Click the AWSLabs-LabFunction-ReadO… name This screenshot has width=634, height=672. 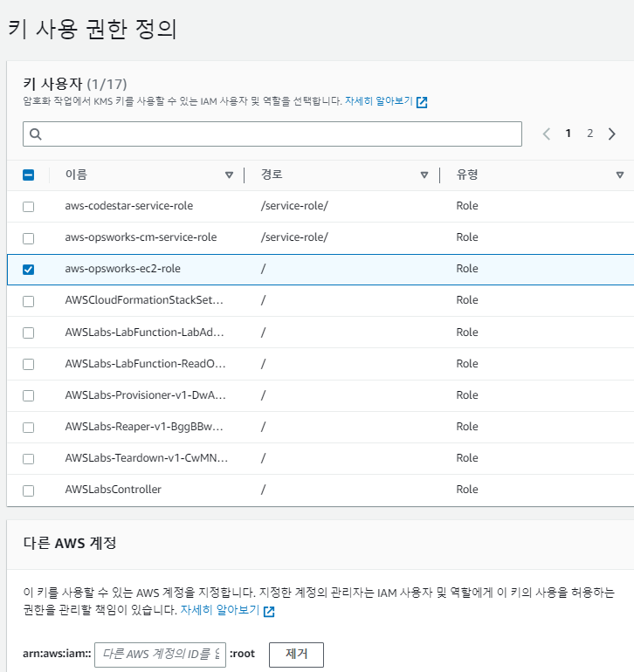(x=146, y=363)
